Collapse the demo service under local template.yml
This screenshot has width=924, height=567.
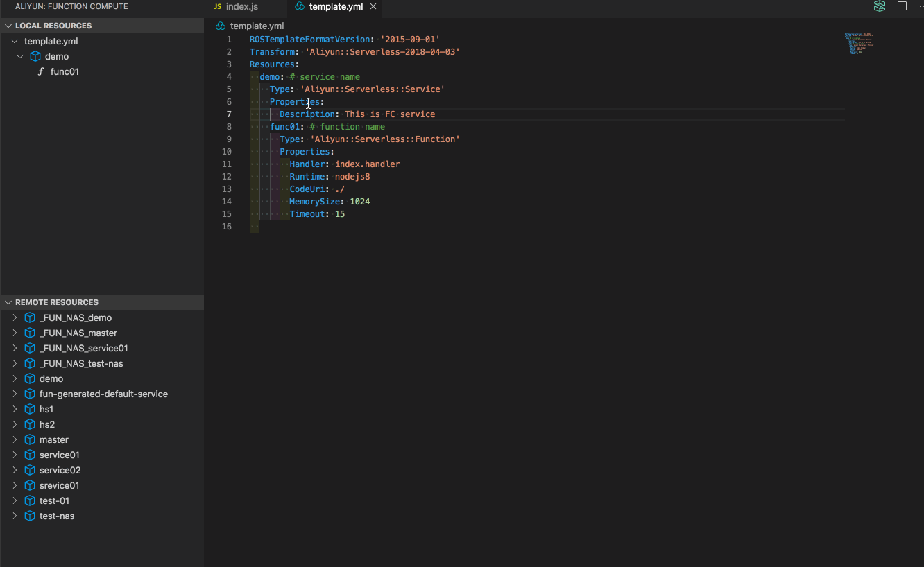tap(20, 56)
